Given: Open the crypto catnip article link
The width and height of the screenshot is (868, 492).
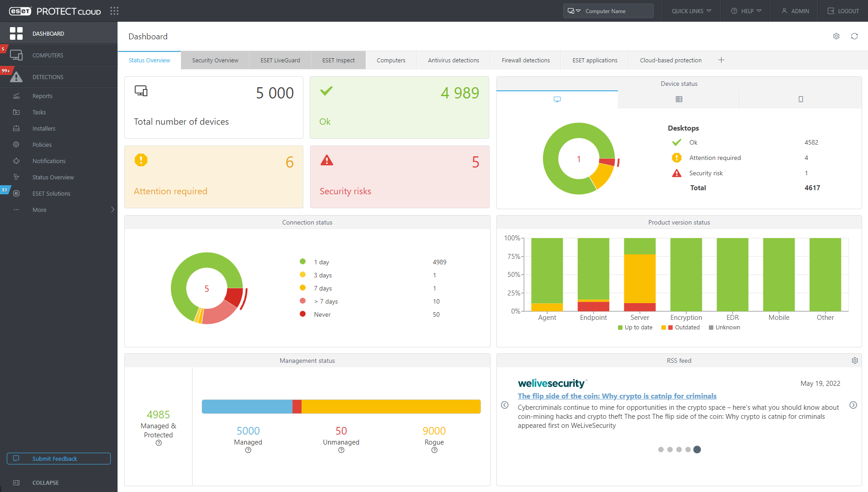Looking at the screenshot, I should click(617, 396).
